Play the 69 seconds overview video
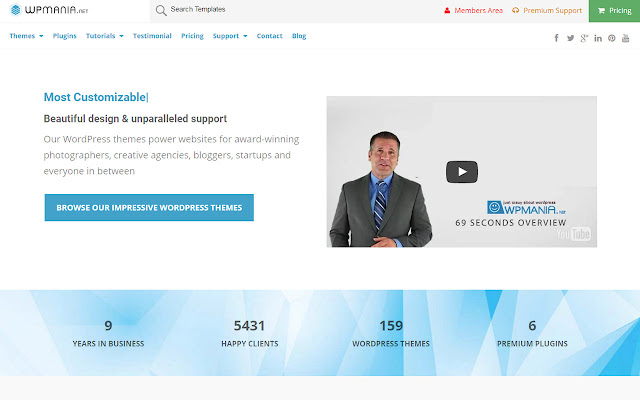Screen dimensions: 640x400 (462, 172)
